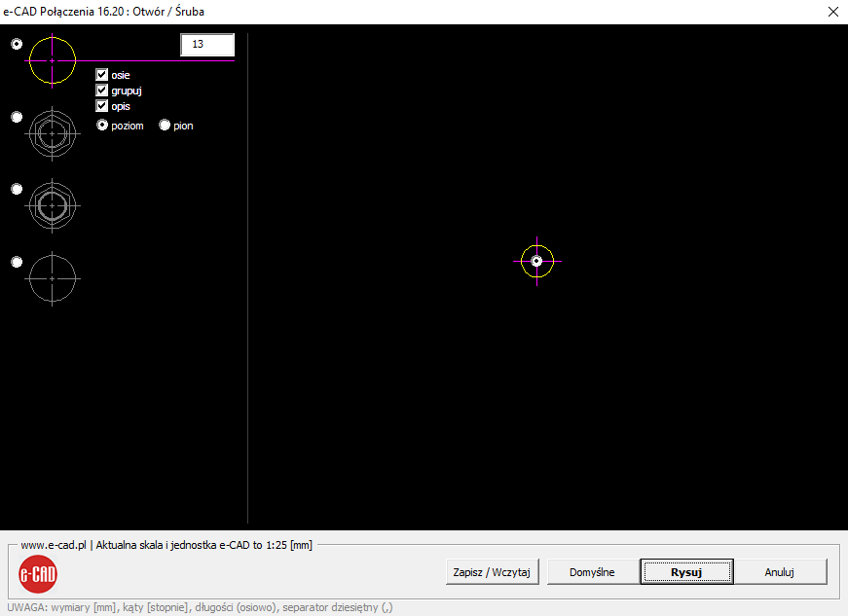Click the red e-CAD logo

38,574
